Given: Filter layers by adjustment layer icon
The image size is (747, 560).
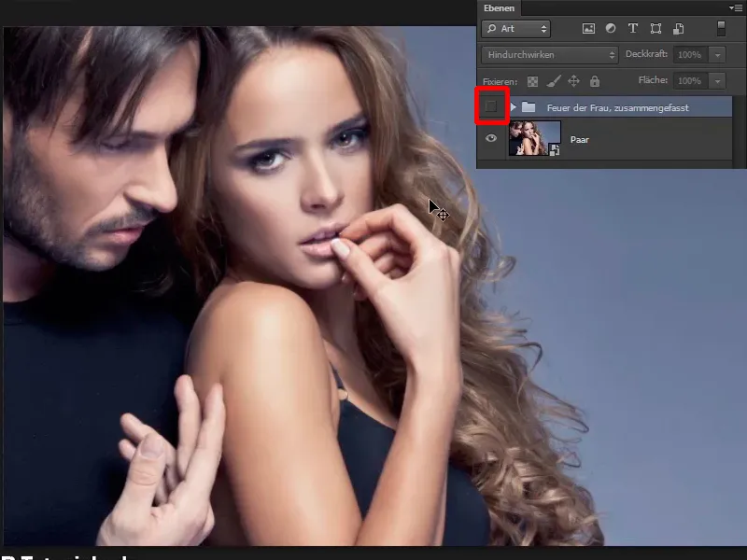Looking at the screenshot, I should coord(611,29).
